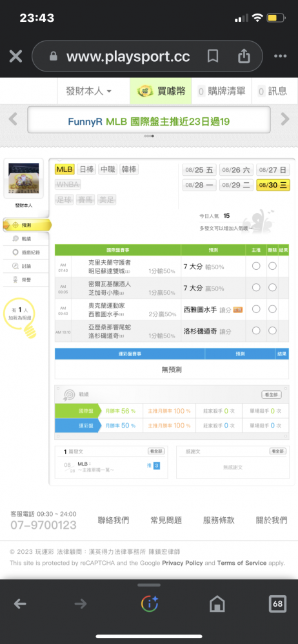Show previous banner with left arrow
This screenshot has width=298, height=644.
point(13,119)
